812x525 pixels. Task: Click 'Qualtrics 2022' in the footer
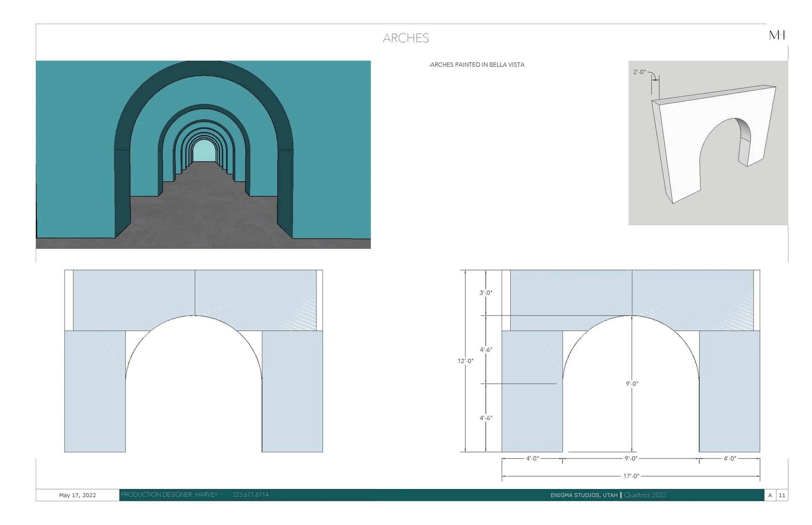[x=645, y=495]
